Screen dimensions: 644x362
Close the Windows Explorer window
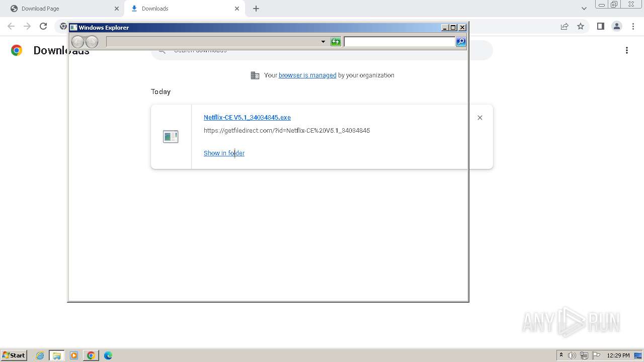click(x=462, y=28)
